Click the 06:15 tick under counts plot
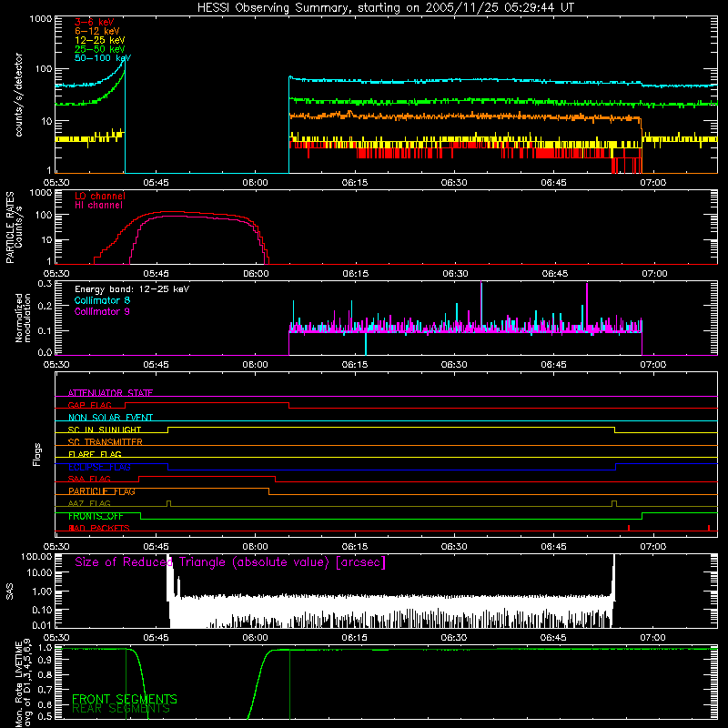728x728 pixels. (x=355, y=183)
